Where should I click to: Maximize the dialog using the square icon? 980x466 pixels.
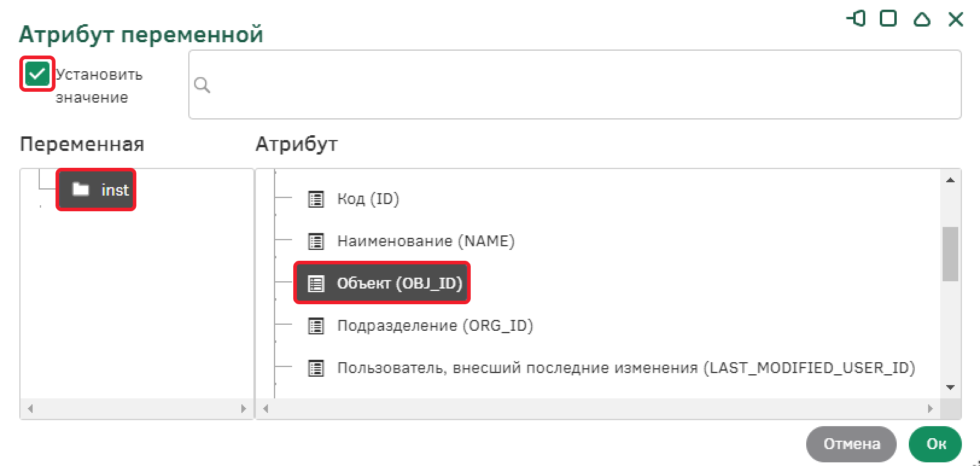(x=888, y=19)
